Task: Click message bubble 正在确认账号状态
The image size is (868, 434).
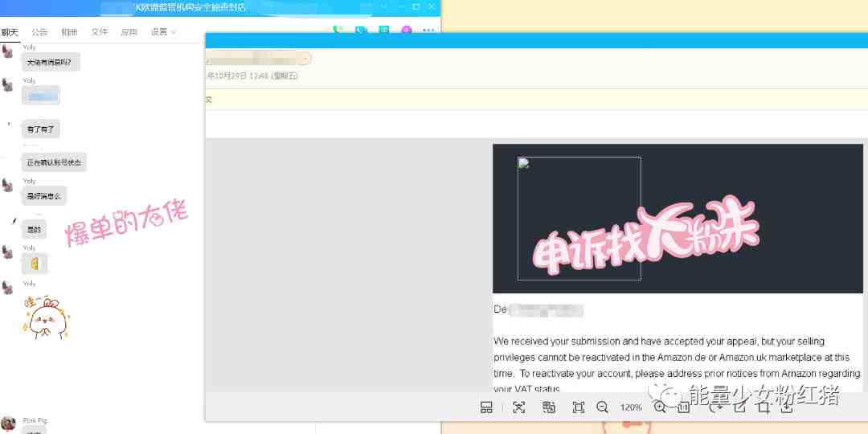Action: 55,162
